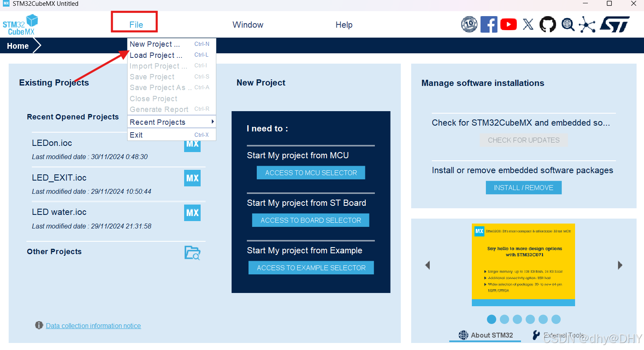Choose Load Project from File menu

[x=171, y=55]
